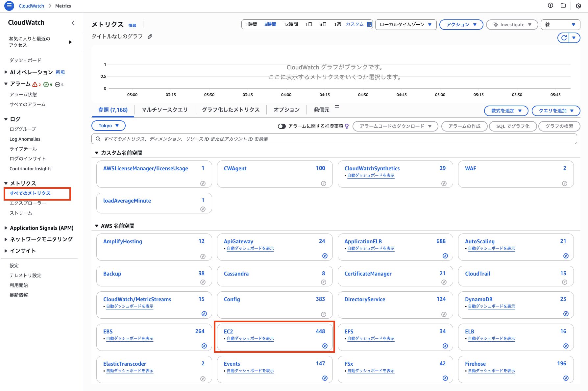Image resolution: width=588 pixels, height=391 pixels.
Task: Open the Investigate dropdown
Action: [x=512, y=25]
